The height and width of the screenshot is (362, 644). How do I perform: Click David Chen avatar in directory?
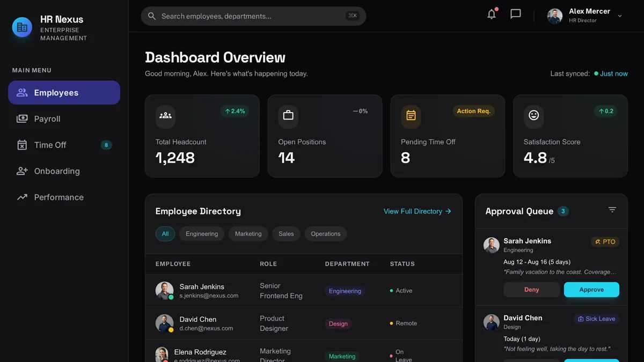click(164, 323)
